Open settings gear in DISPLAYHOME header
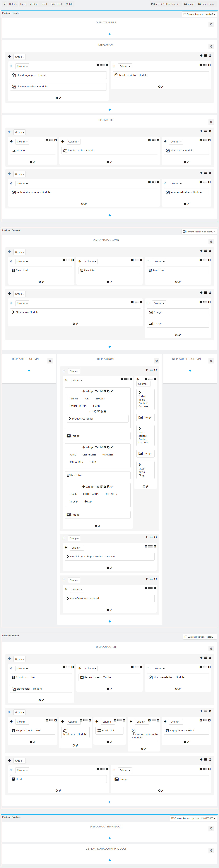The image size is (219, 868). coord(157,361)
